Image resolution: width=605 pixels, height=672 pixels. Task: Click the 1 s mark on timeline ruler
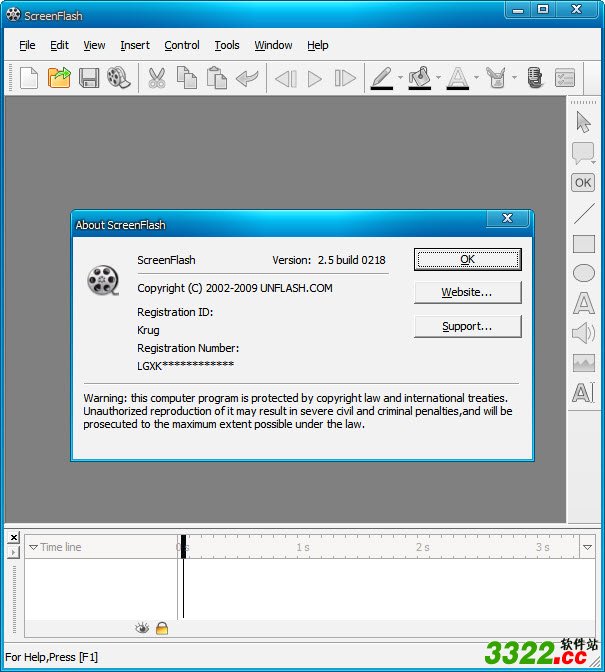303,547
